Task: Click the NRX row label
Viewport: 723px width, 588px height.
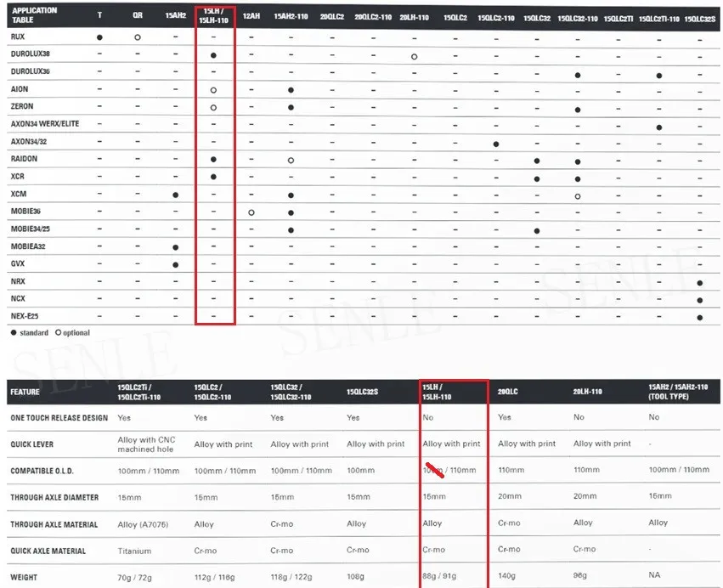Action: tap(18, 281)
